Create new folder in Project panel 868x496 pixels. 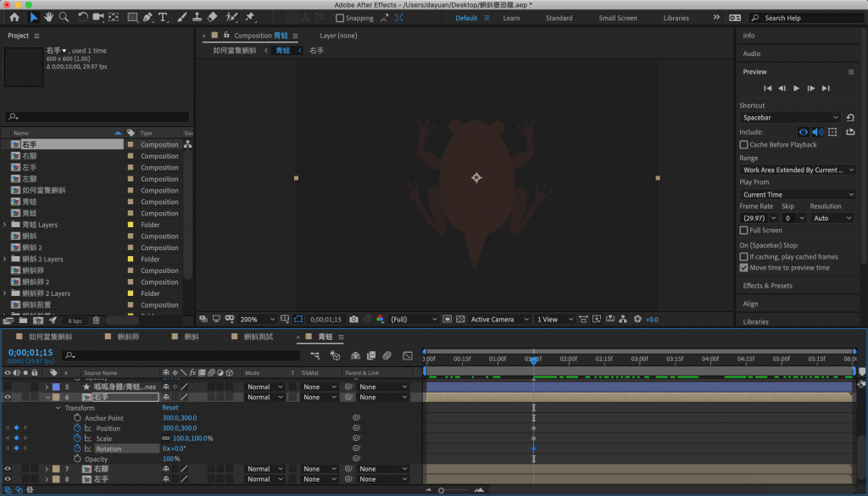tap(23, 320)
